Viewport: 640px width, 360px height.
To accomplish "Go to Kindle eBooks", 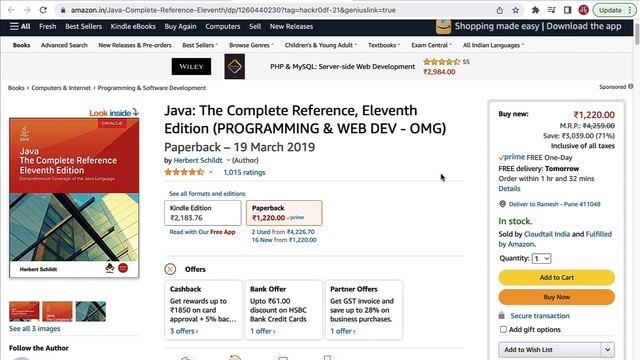I will (133, 27).
